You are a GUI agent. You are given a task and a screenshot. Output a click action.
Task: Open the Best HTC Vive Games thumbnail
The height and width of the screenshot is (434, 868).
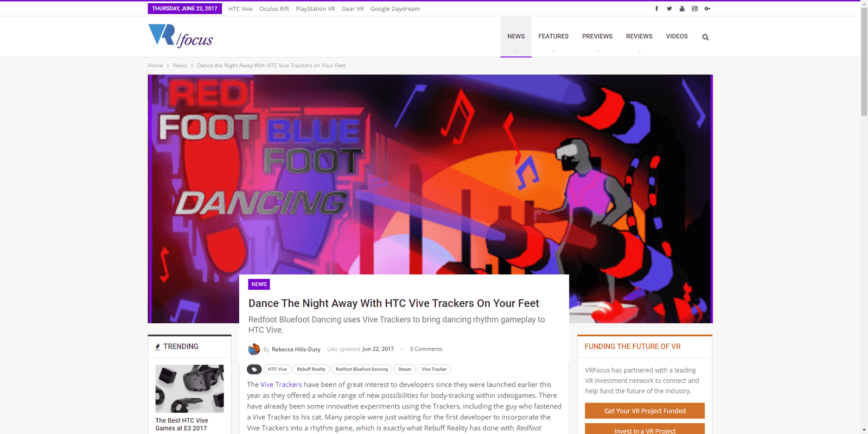(x=189, y=388)
